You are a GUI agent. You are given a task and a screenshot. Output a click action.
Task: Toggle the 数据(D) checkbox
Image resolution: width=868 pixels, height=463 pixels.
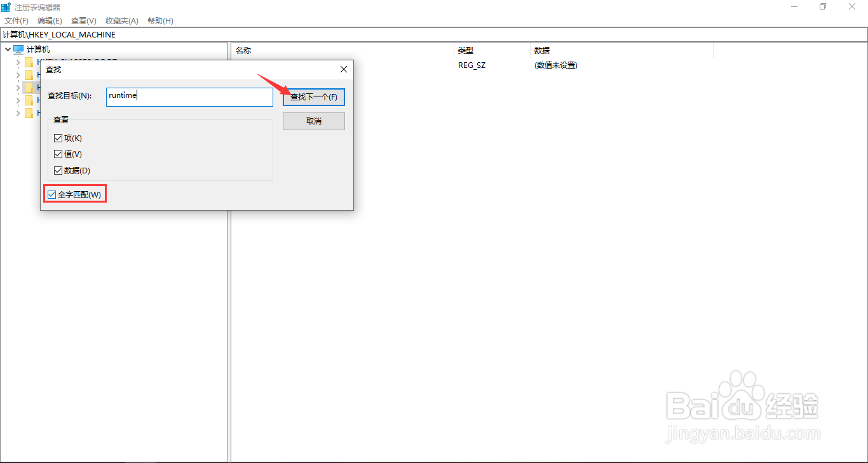click(x=58, y=170)
